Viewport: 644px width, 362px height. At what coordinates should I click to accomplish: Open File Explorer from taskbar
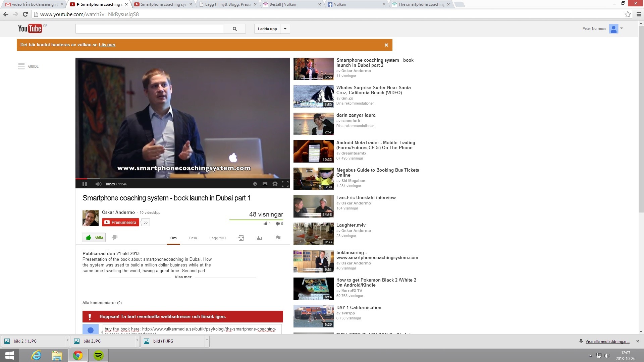(x=57, y=355)
